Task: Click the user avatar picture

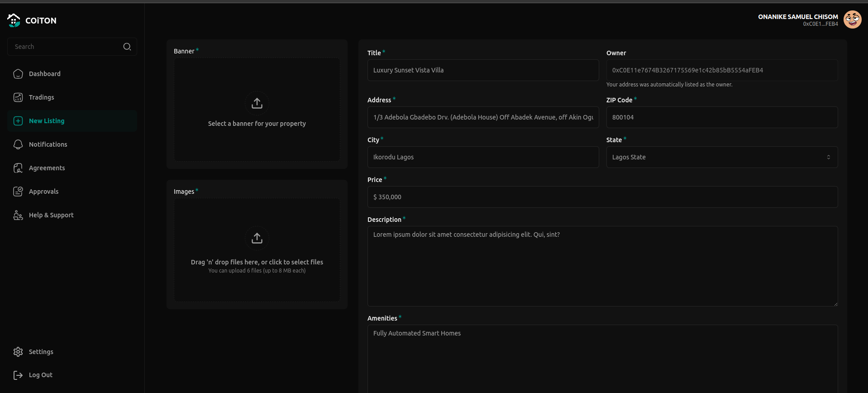Action: click(x=852, y=20)
